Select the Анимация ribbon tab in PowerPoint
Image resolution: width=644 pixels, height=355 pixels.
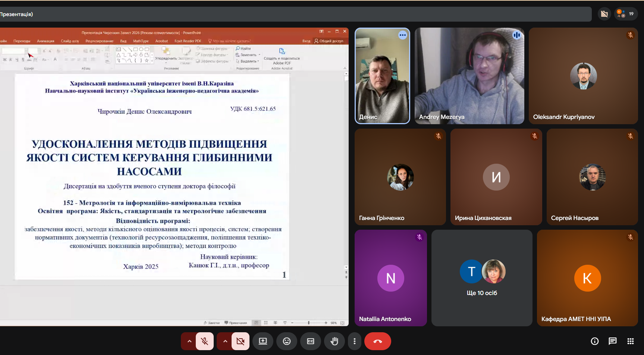click(x=45, y=41)
